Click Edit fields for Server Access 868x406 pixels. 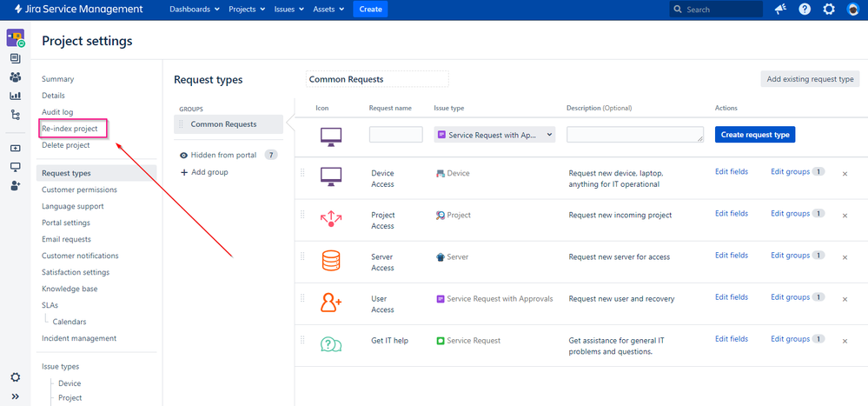731,256
